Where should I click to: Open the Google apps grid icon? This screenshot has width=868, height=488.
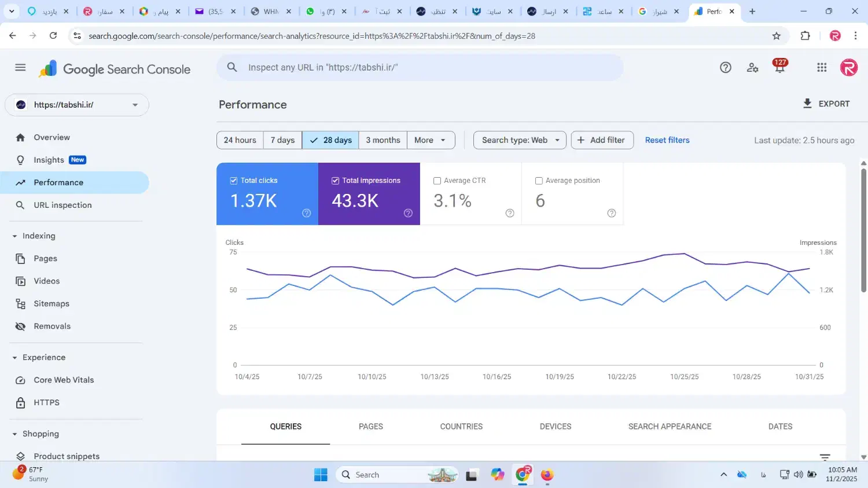point(822,68)
